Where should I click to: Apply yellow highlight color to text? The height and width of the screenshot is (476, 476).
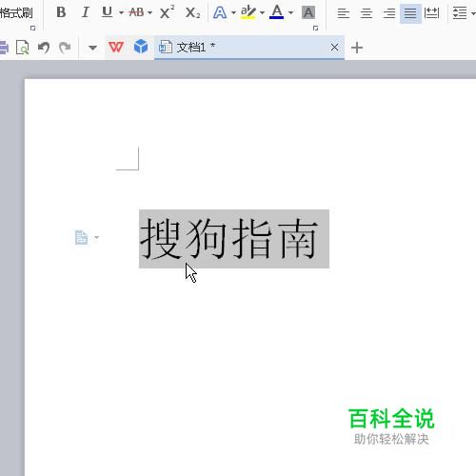tap(248, 12)
